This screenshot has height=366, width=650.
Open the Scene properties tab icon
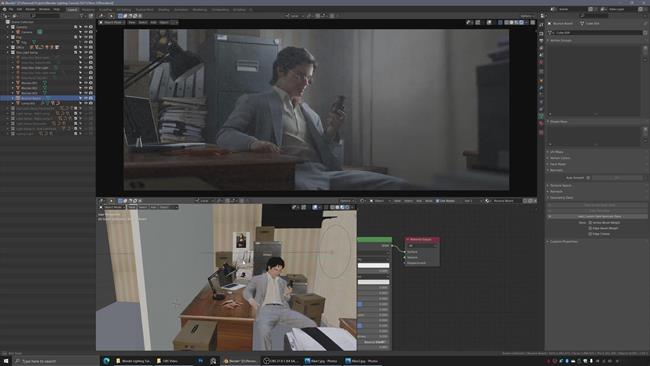[x=541, y=55]
